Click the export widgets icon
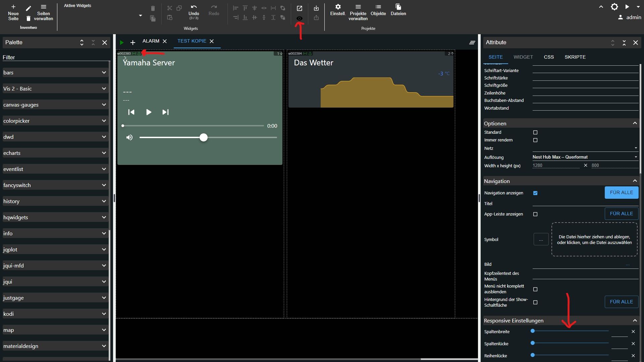 pos(316,18)
